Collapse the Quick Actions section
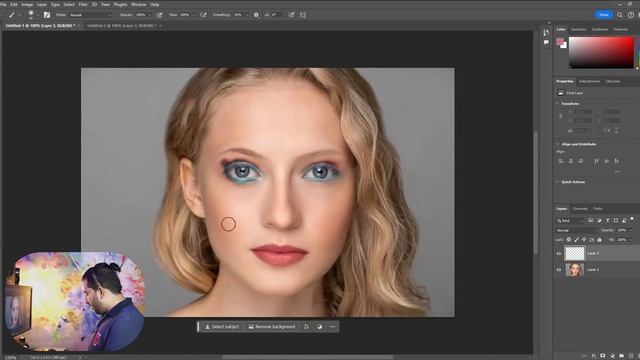 click(558, 182)
